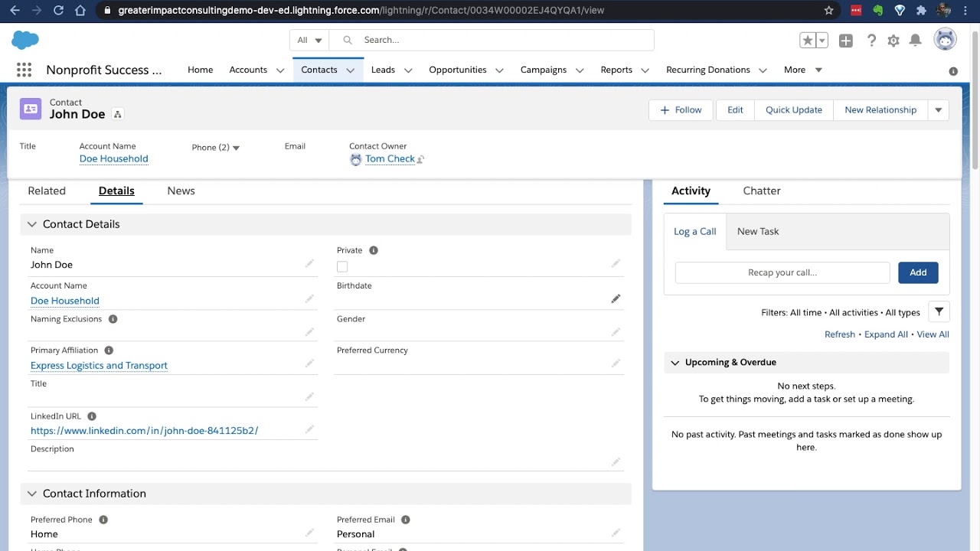Open the Favorites star icon
The height and width of the screenshot is (551, 980).
807,41
